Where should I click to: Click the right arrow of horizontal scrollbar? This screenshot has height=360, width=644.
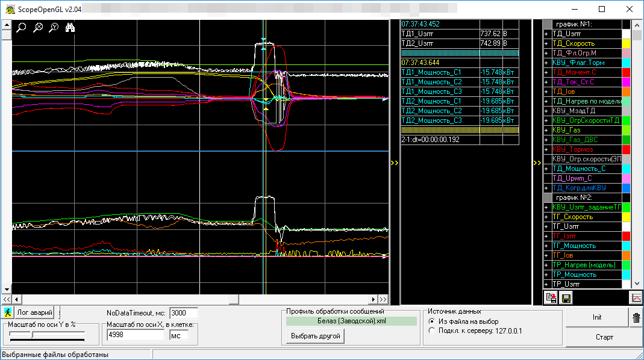[373, 300]
